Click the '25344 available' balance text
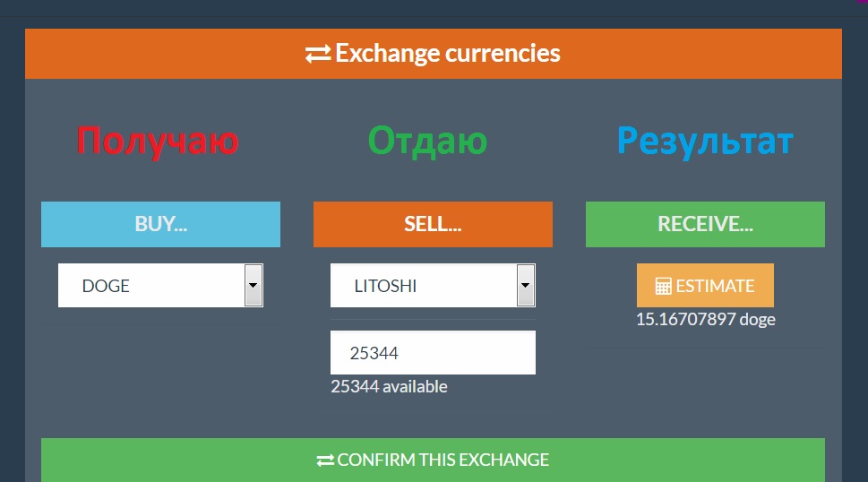 click(x=389, y=386)
